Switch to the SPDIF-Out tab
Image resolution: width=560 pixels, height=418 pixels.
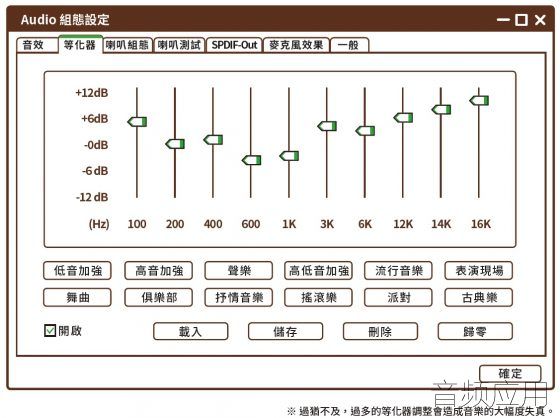point(234,45)
